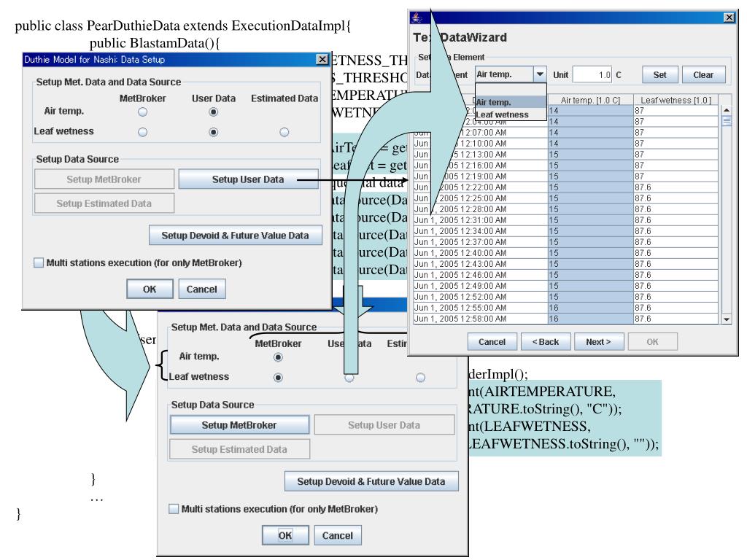747x560 pixels.
Task: Select Estimated Data for Leaf wetness in bottom dialog
Action: [x=420, y=378]
